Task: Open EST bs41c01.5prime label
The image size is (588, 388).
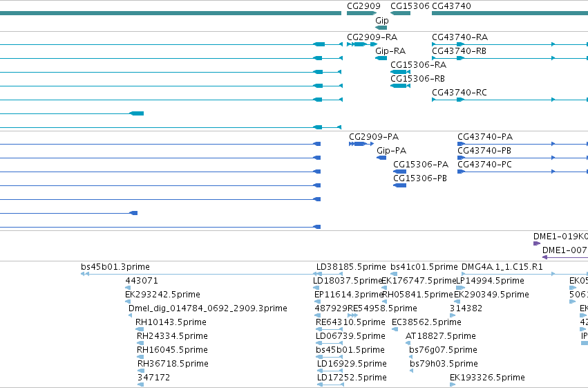Action: coord(424,267)
